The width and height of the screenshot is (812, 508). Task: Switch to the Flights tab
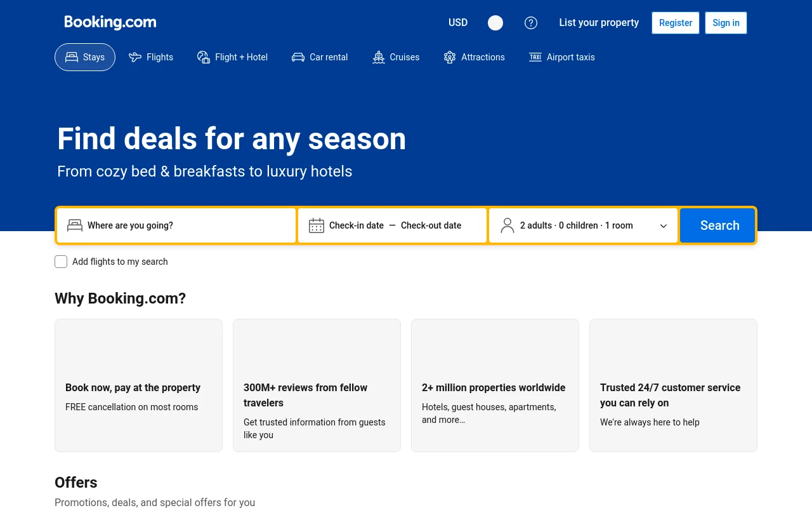tap(151, 57)
